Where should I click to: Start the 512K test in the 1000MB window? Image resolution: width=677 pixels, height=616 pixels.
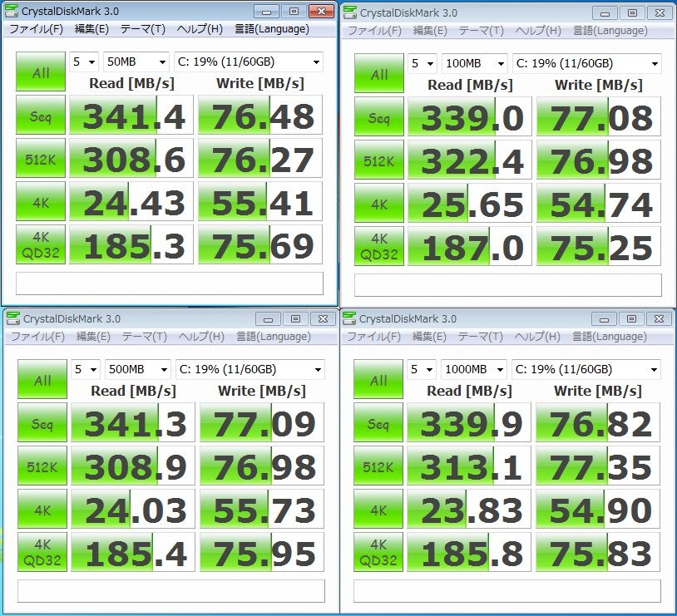click(x=378, y=466)
